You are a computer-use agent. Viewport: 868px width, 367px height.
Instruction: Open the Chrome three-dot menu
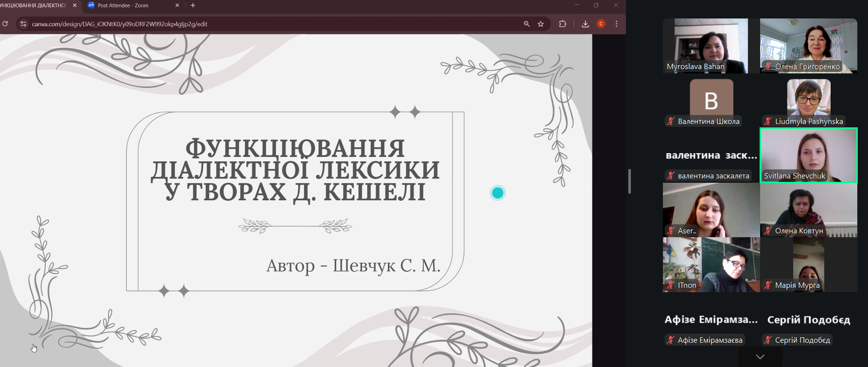(616, 24)
